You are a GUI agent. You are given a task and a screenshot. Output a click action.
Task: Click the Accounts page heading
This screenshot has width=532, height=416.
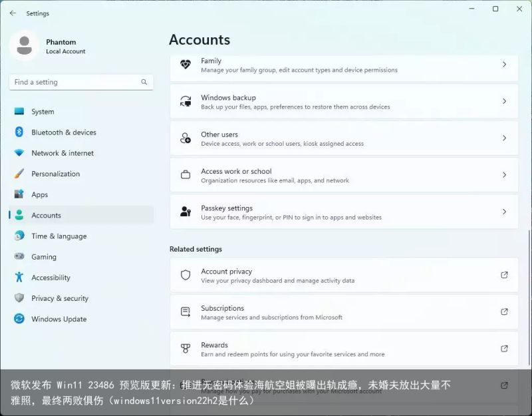coord(199,40)
